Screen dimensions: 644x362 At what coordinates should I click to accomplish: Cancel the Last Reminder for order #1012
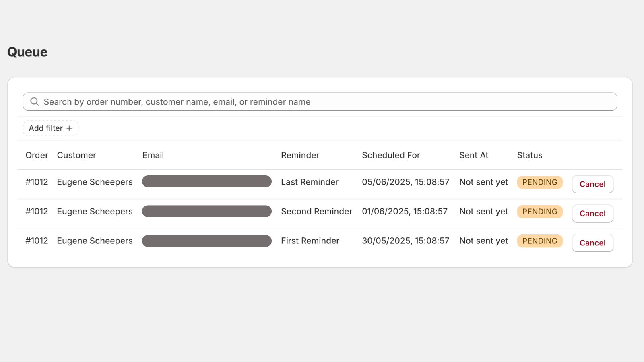coord(592,184)
